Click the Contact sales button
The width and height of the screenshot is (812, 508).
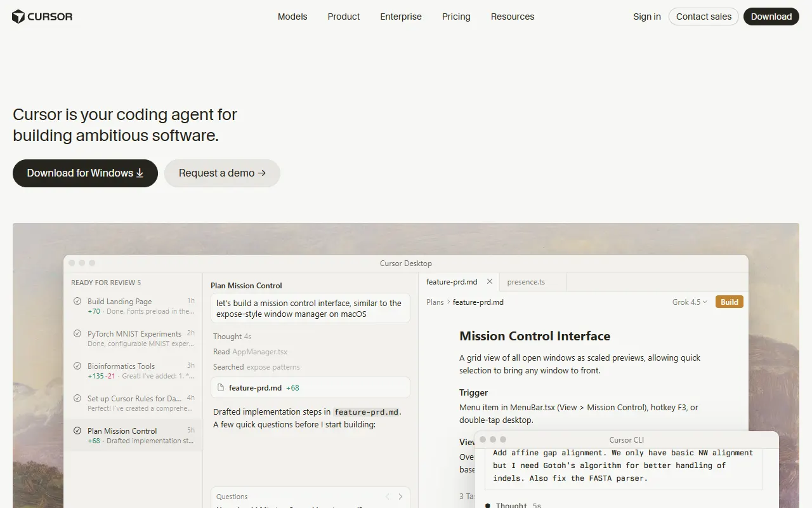(704, 17)
